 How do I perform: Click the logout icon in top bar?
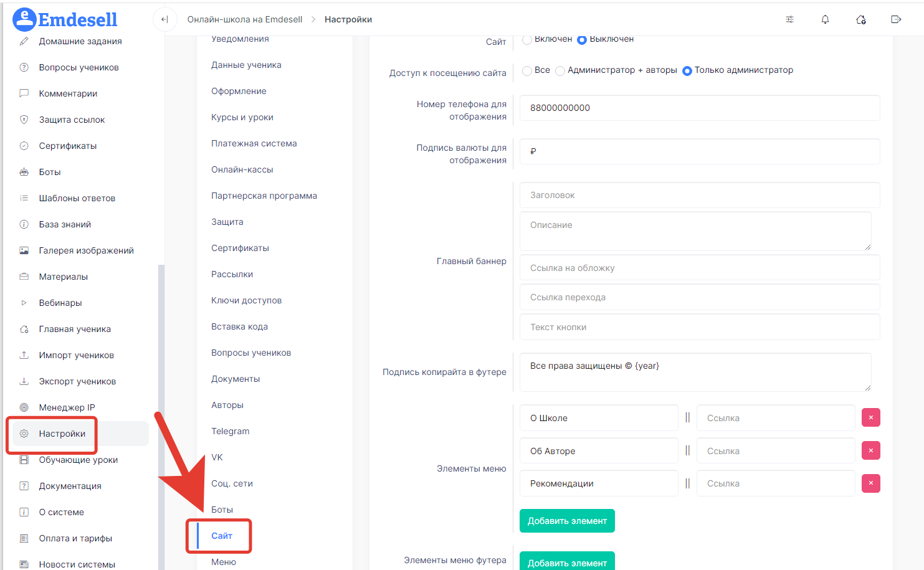coord(896,19)
